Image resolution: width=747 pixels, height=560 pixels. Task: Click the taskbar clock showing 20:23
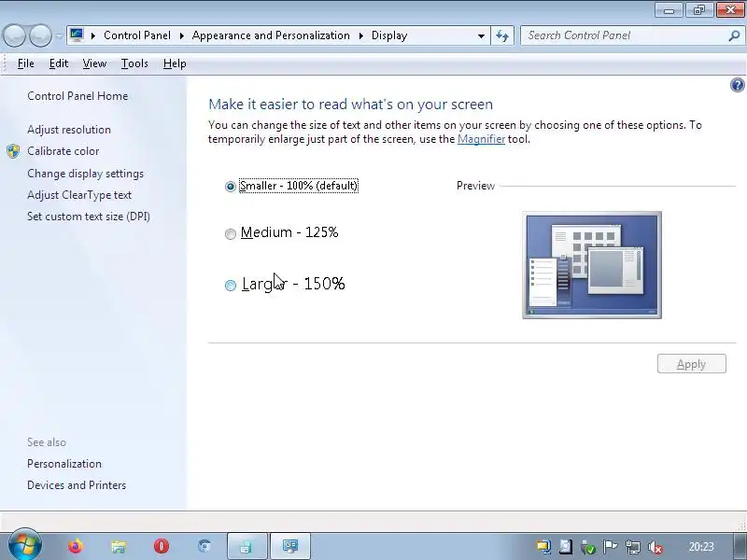pos(701,547)
